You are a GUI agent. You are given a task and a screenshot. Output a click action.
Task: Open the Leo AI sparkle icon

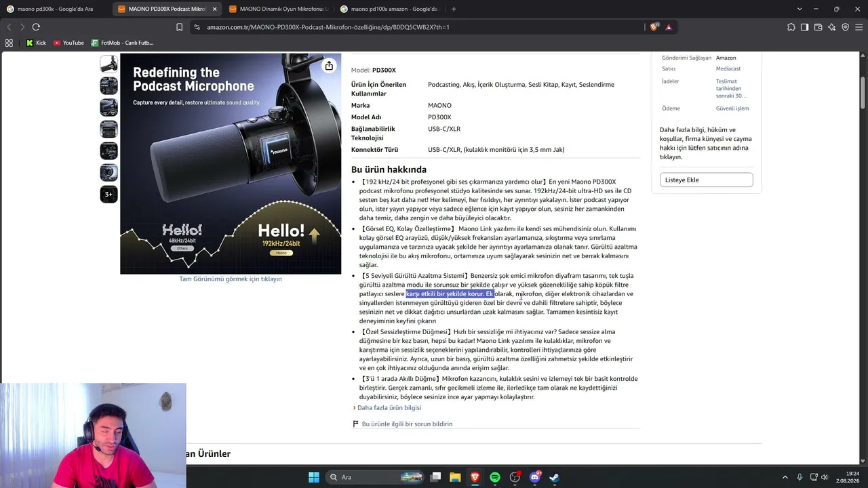[831, 27]
